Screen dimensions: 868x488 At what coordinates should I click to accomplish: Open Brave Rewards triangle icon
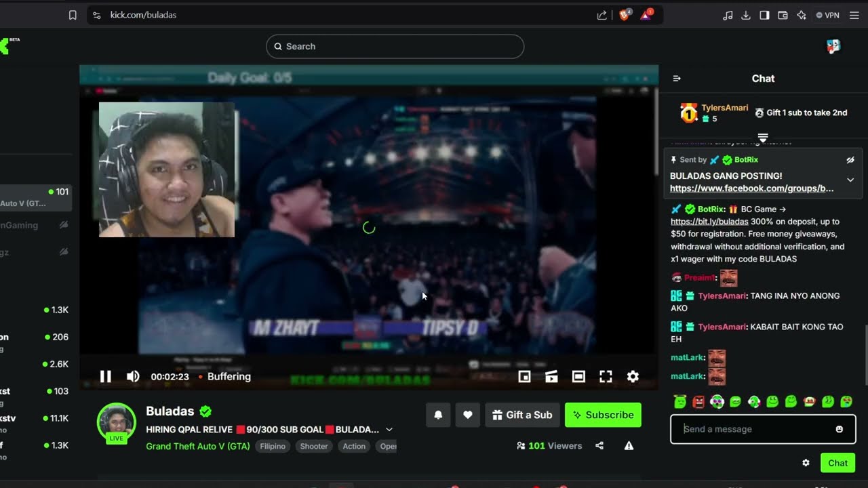(x=646, y=15)
